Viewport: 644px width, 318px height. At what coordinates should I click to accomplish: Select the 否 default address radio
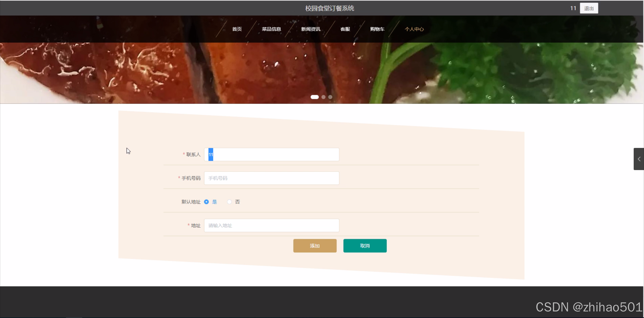(229, 202)
